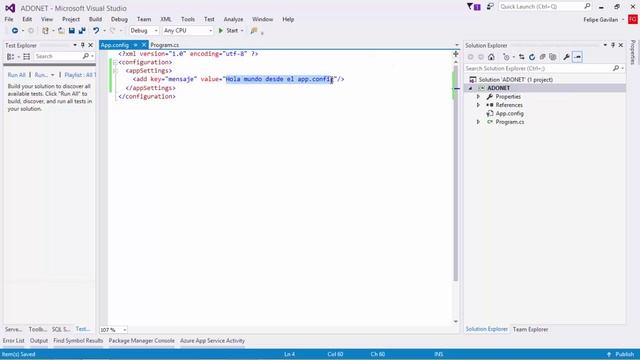640x360 pixels.
Task: Click the Playlist : All Tests link
Action: tap(80, 75)
